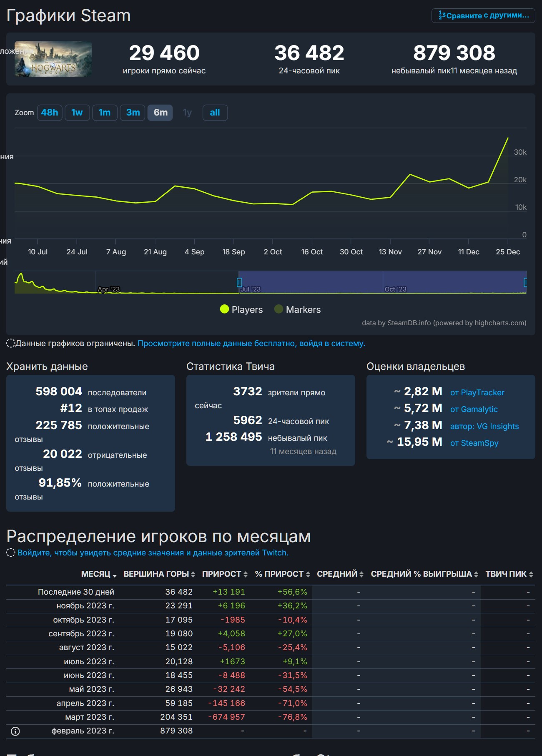Image resolution: width=542 pixels, height=756 pixels.
Task: Select the 1w zoom range
Action: pos(77,113)
